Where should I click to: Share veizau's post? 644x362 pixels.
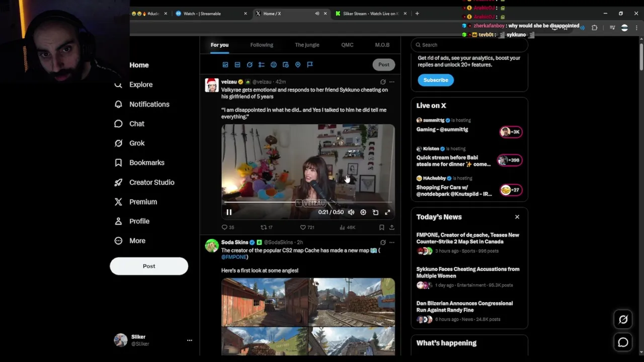click(x=392, y=227)
